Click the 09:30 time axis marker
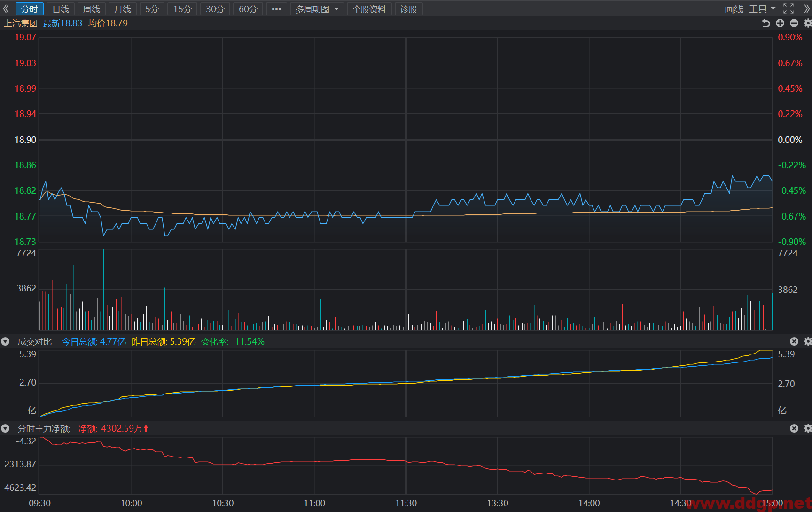This screenshot has height=512, width=812. click(39, 503)
